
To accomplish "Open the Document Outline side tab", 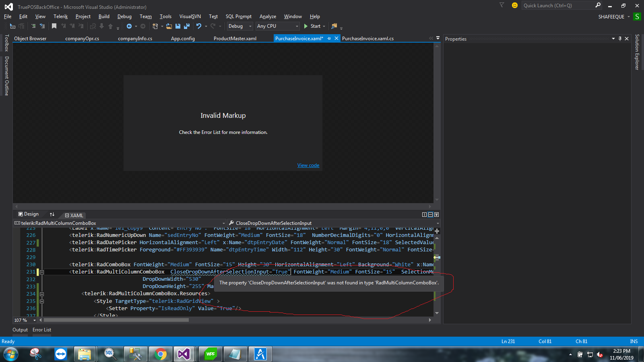I will pyautogui.click(x=6, y=76).
